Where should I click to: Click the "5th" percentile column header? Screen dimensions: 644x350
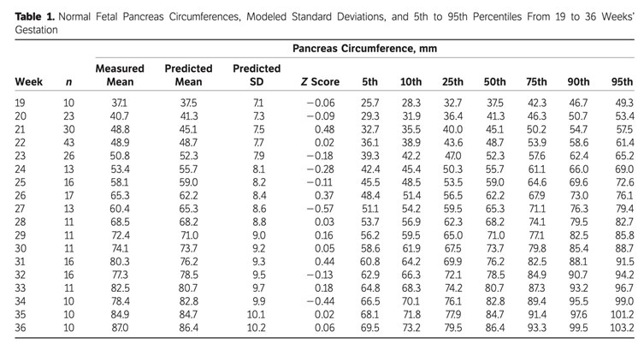click(369, 82)
